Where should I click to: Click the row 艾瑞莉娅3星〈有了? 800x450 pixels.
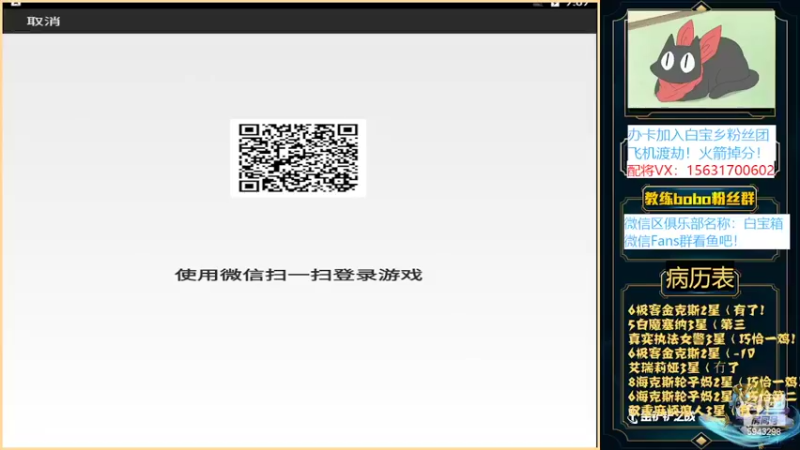684,367
